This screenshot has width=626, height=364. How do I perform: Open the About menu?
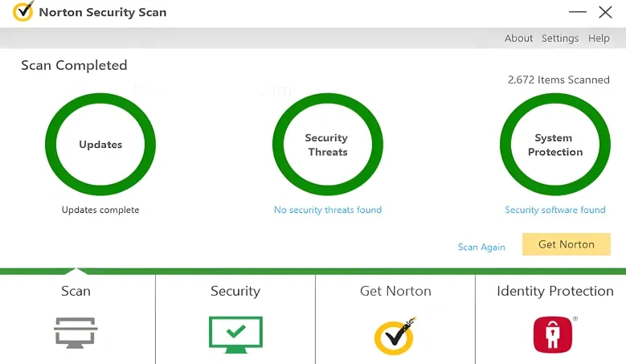point(518,39)
